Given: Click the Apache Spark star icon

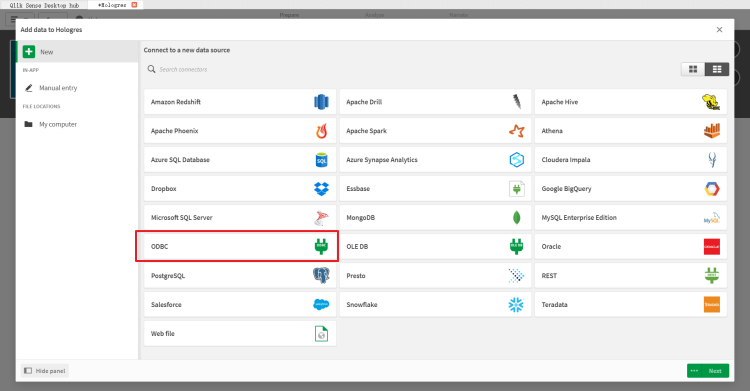Looking at the screenshot, I should (x=517, y=131).
